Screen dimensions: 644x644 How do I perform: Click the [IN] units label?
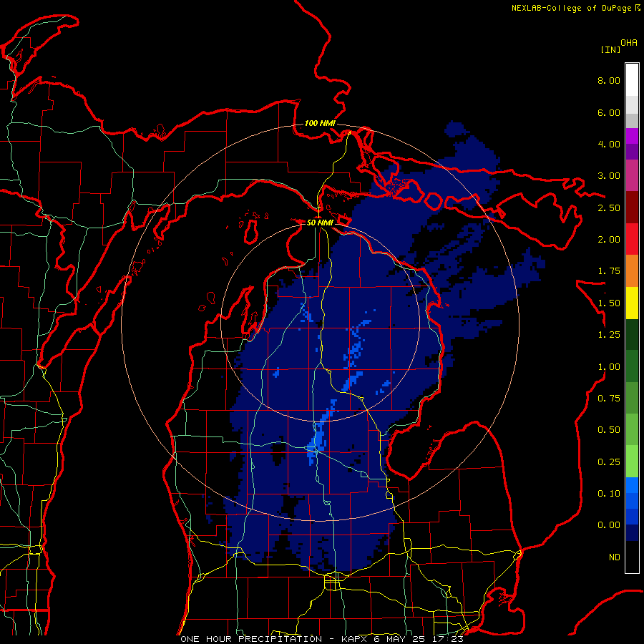(610, 49)
